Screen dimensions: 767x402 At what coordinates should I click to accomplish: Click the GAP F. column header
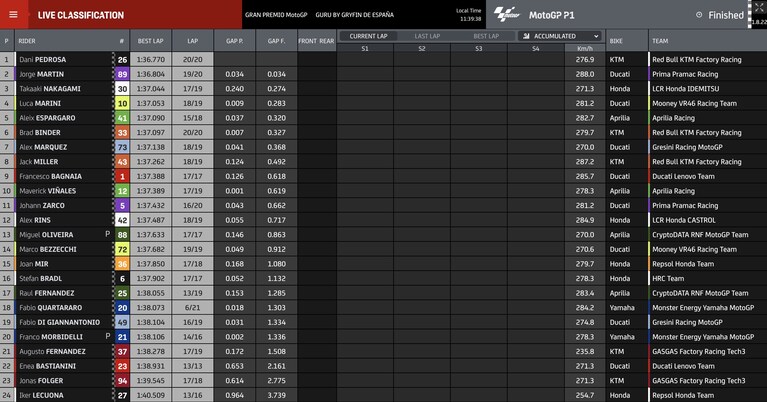click(276, 41)
